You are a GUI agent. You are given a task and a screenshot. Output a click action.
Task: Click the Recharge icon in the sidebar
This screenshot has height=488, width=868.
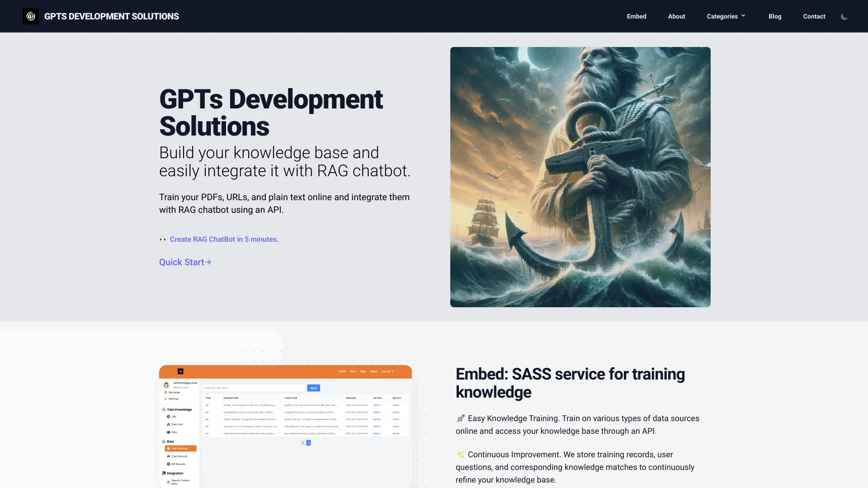pos(165,392)
